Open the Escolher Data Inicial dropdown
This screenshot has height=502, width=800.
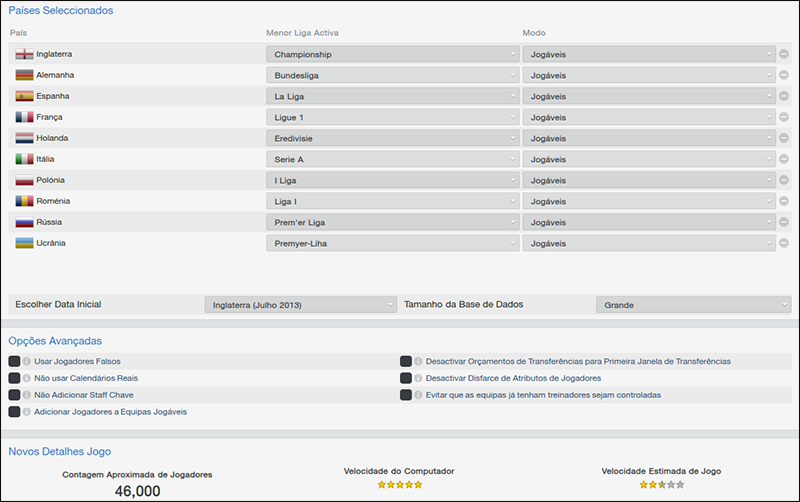point(301,304)
